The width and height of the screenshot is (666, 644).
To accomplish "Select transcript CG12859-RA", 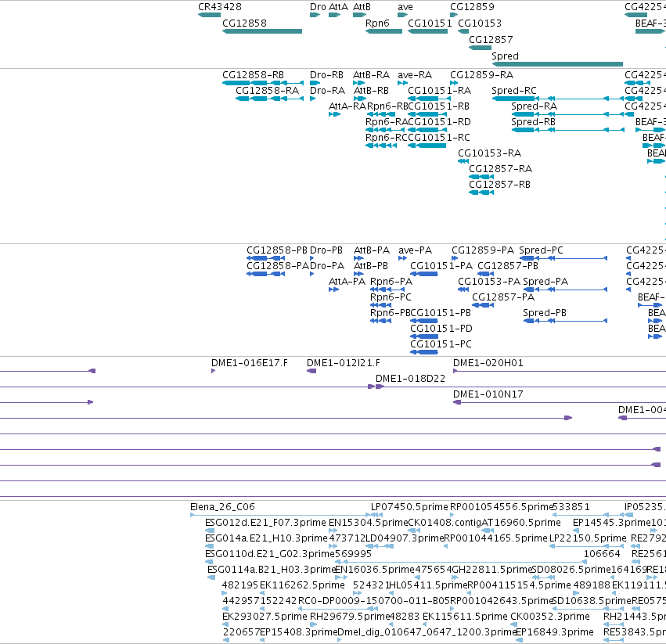I will coord(481,75).
